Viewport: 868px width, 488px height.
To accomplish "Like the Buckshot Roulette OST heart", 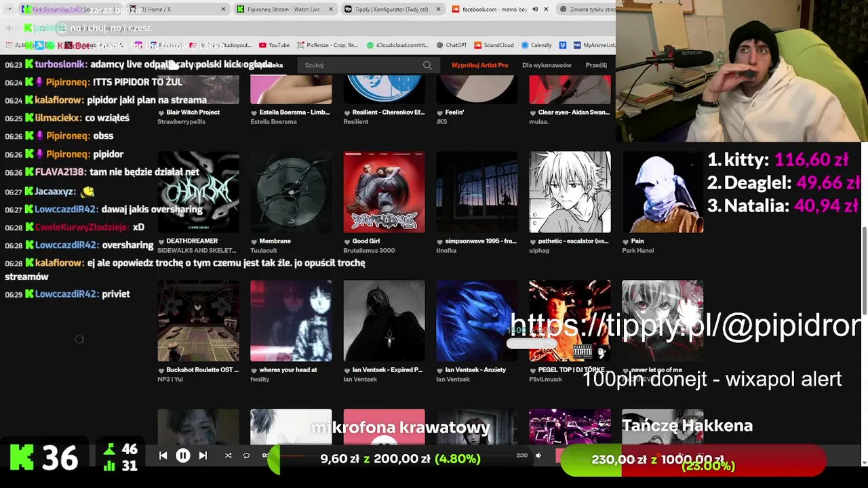I will (161, 370).
